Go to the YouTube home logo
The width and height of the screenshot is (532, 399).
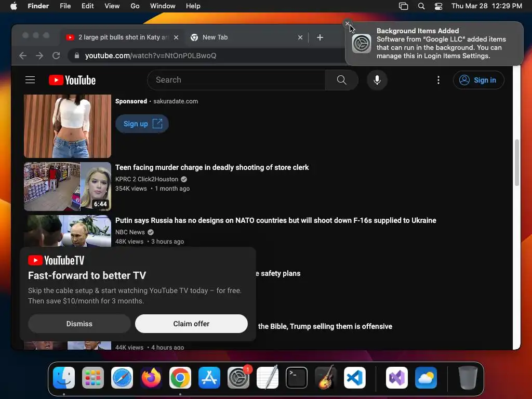point(72,80)
